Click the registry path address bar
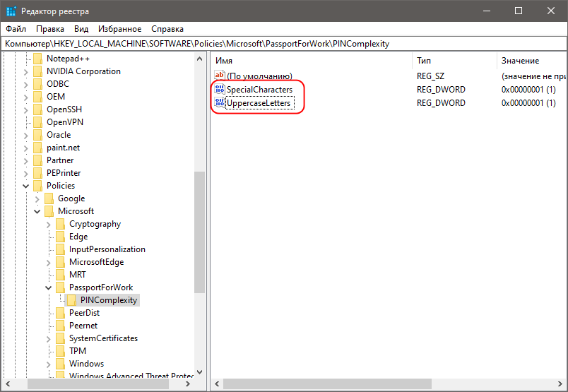The width and height of the screenshot is (568, 392). click(x=284, y=44)
